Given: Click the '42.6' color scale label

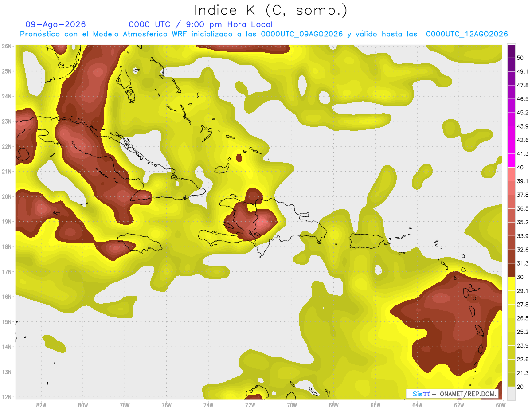Looking at the screenshot, I should tap(523, 140).
